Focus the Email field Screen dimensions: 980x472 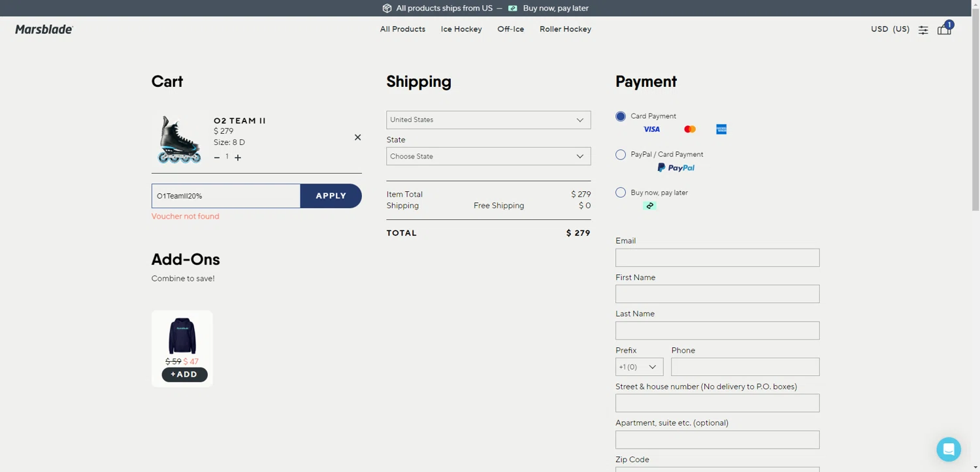click(x=717, y=257)
